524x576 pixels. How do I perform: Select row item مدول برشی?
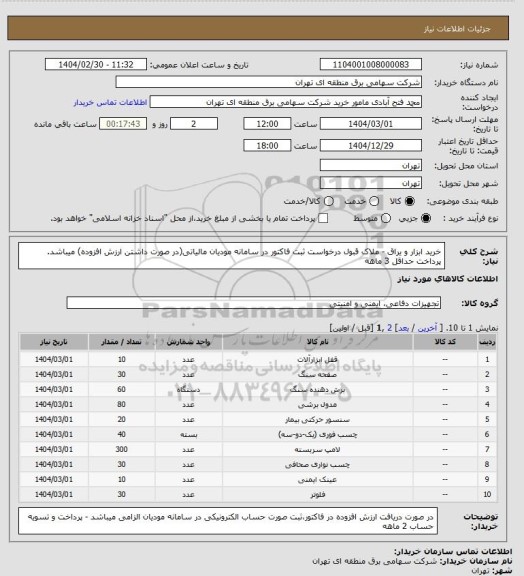point(258,404)
